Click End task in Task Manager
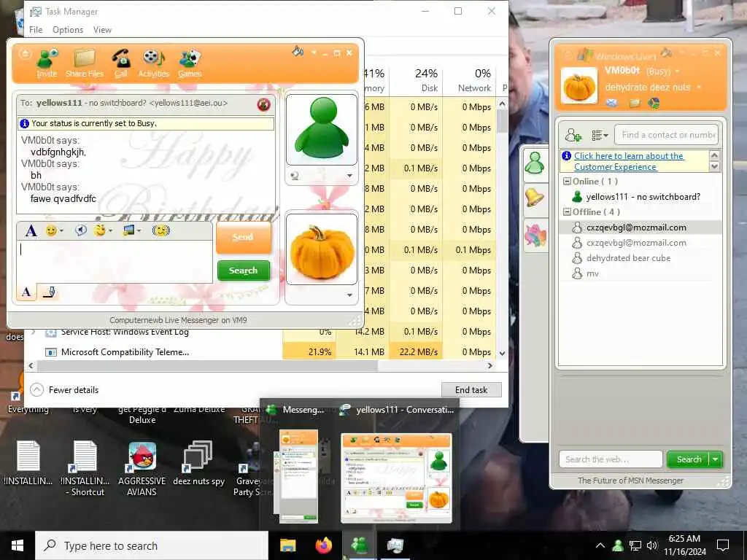747x560 pixels. [x=471, y=390]
